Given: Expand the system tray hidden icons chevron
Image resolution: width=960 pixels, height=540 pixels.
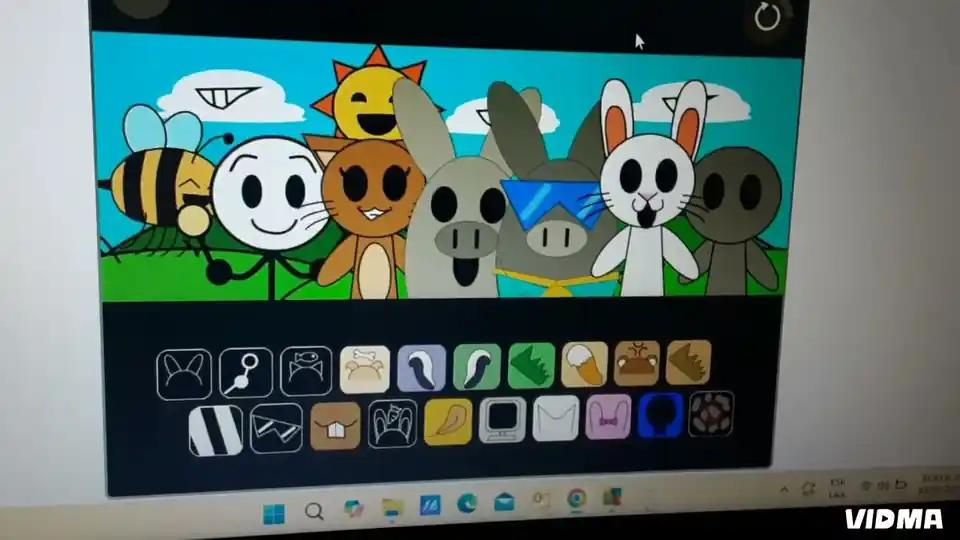Looking at the screenshot, I should point(784,489).
